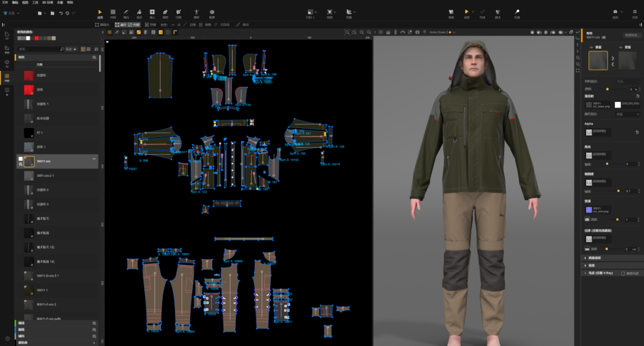This screenshot has width=644, height=346.
Task: Click the render camera icon at top right
Action: click(615, 13)
